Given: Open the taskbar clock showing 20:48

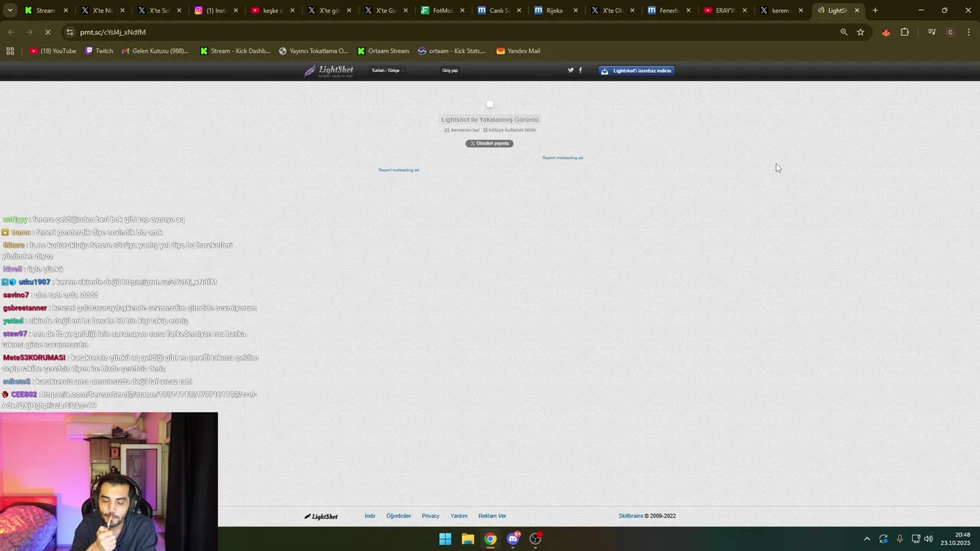Looking at the screenshot, I should [x=955, y=539].
